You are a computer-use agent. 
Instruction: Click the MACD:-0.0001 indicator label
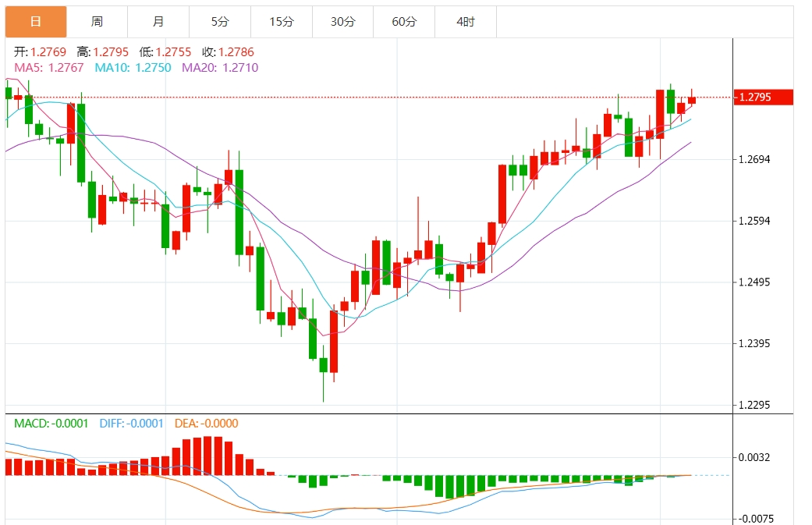pyautogui.click(x=51, y=424)
